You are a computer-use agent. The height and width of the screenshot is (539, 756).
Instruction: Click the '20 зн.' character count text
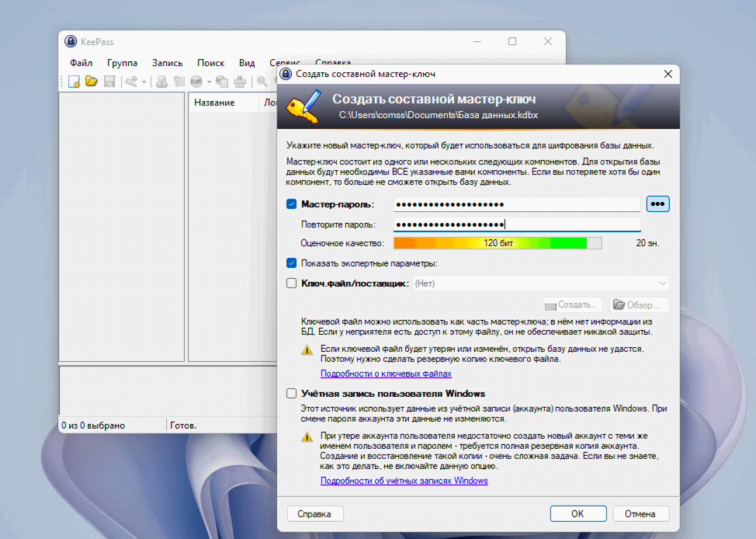(x=647, y=243)
